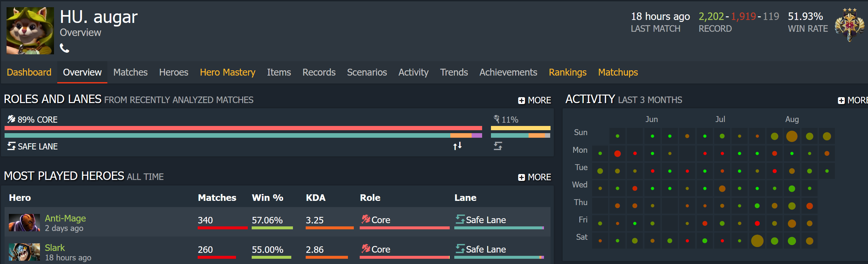Click the Safe Lane label in Anti-Mage's row

coord(486,220)
